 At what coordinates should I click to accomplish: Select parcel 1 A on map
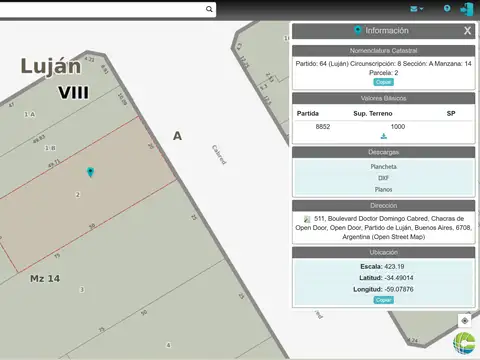click(30, 114)
